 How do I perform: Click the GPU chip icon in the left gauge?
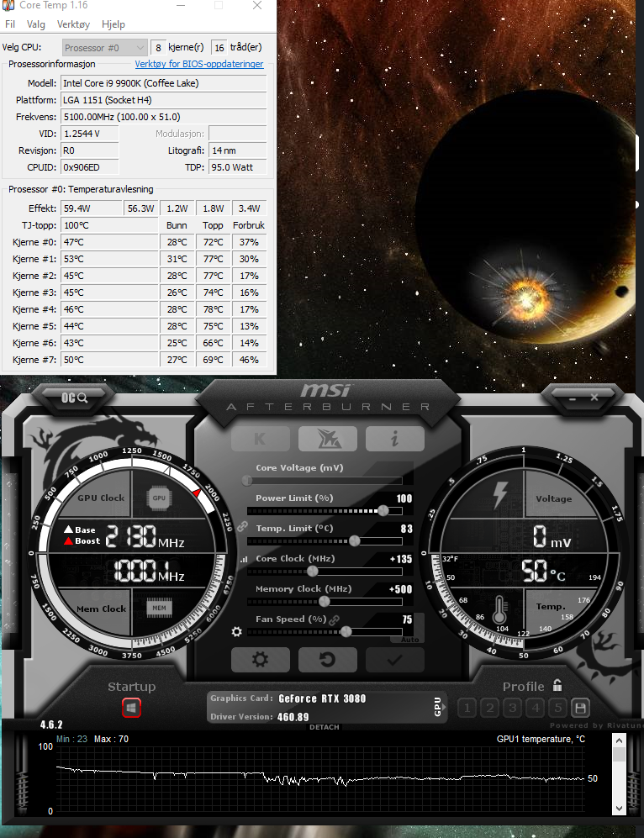click(x=159, y=498)
